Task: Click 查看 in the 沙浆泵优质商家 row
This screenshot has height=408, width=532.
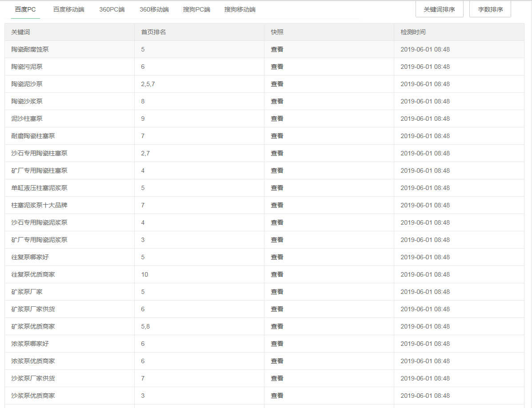Action: click(277, 396)
